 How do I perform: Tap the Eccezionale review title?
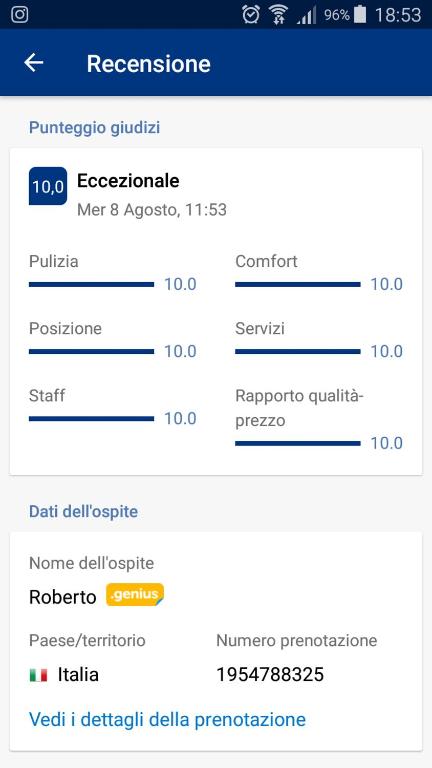tap(128, 181)
